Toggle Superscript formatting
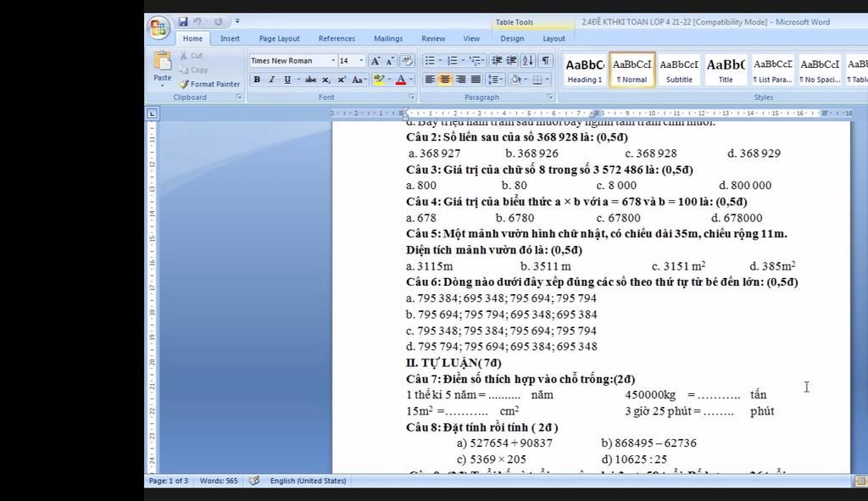Image resolution: width=868 pixels, height=501 pixels. (342, 80)
